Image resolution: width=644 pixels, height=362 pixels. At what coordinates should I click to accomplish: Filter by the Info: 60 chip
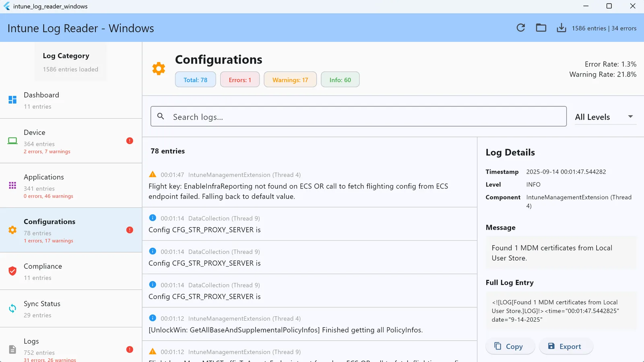point(340,80)
